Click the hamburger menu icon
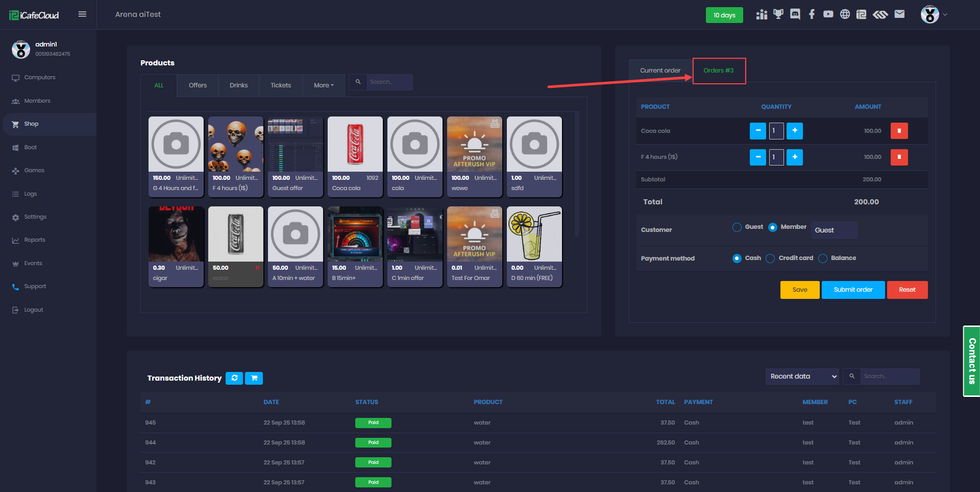 pos(82,14)
